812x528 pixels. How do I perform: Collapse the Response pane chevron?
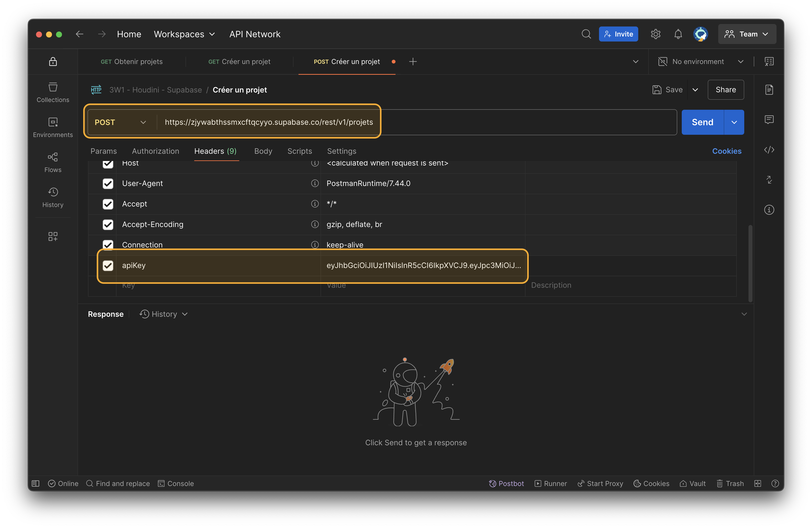pyautogui.click(x=744, y=314)
